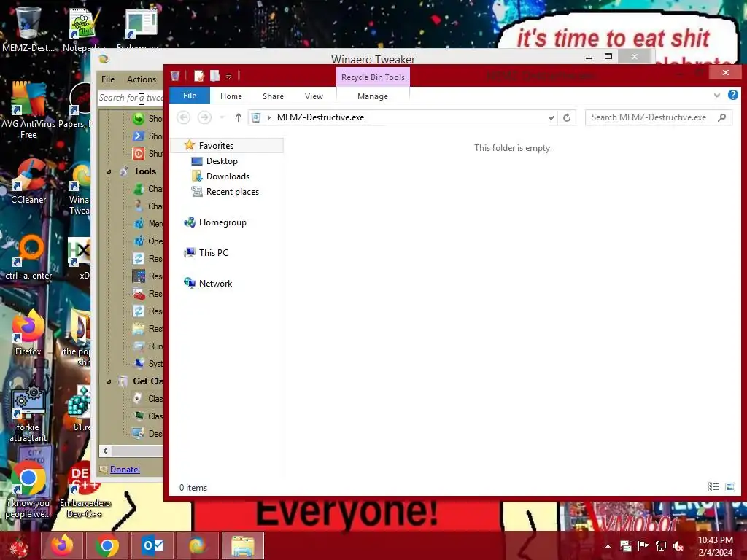Click the taskbar volume icon

[x=678, y=546]
